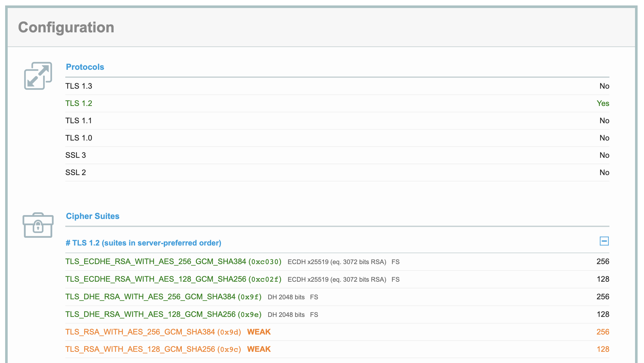Collapse the TLS 1.2 suites section

tap(604, 241)
